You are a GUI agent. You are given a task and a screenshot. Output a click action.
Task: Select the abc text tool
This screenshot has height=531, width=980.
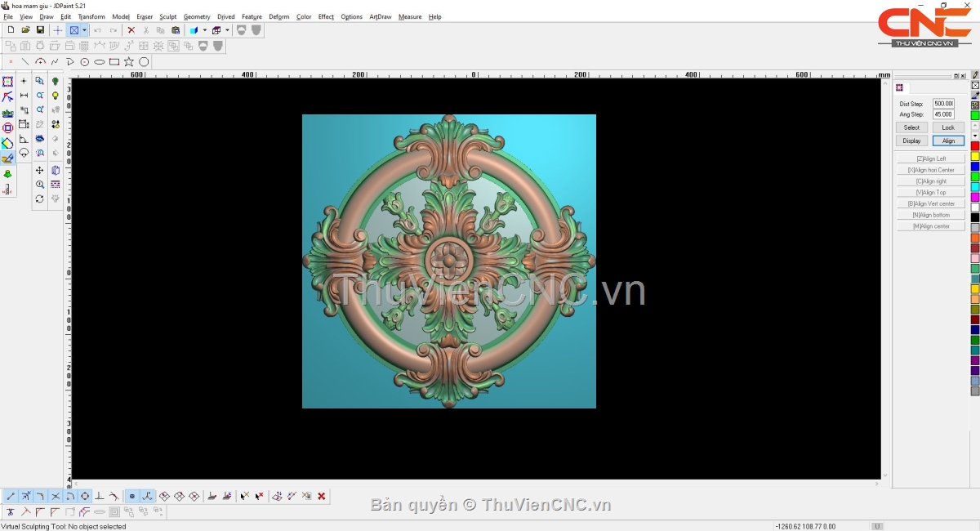[7, 113]
